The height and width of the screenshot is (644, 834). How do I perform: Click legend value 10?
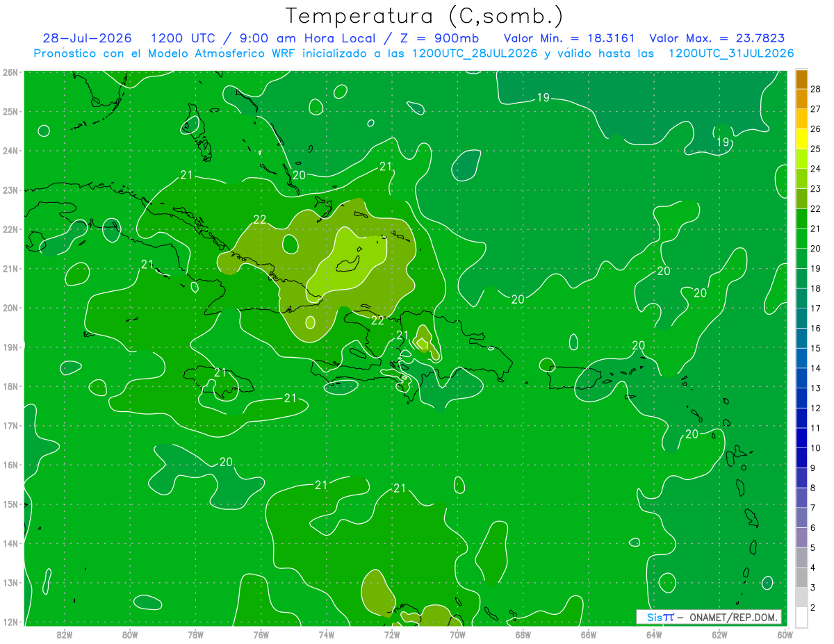815,448
